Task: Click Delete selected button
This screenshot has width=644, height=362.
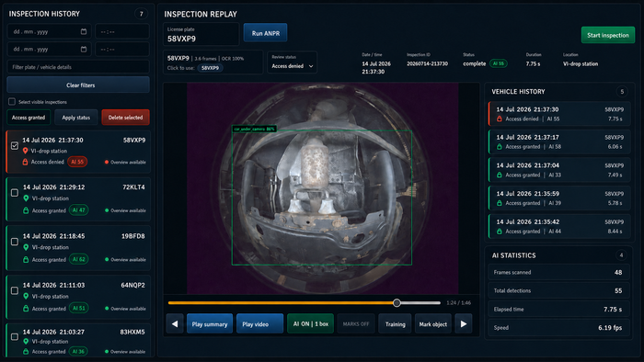Action: tap(125, 118)
